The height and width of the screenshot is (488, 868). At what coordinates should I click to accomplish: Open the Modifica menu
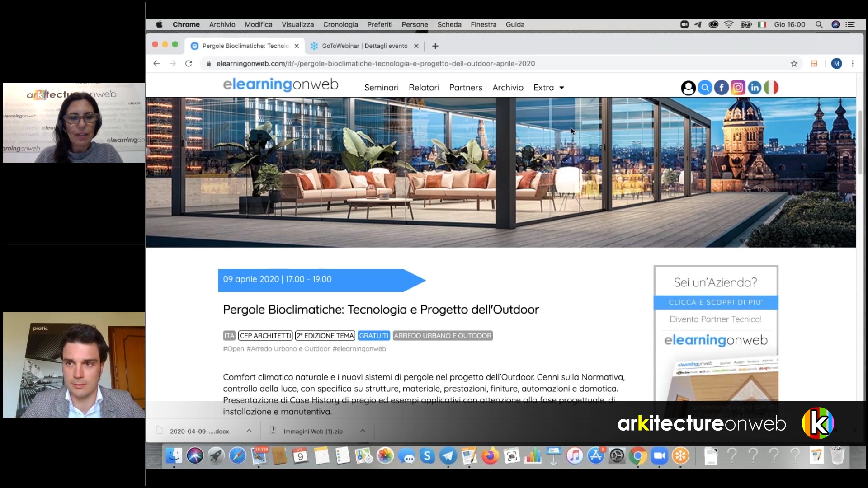coord(259,24)
